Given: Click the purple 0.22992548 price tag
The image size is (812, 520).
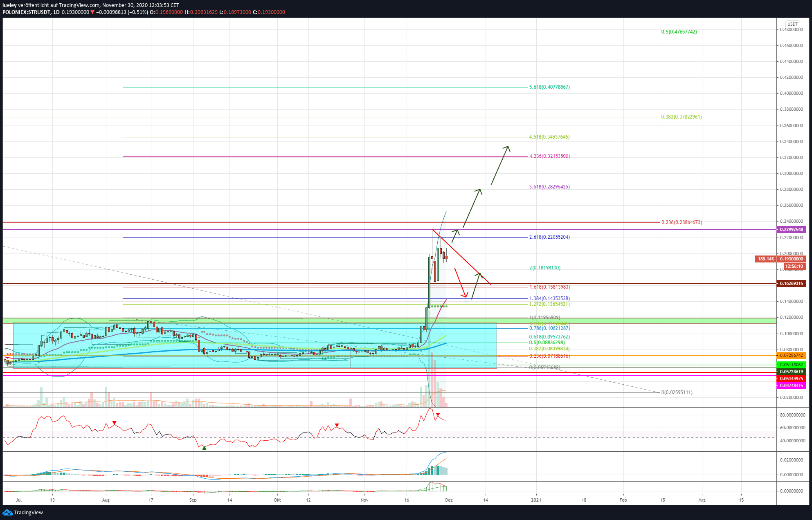Looking at the screenshot, I should click(x=791, y=229).
